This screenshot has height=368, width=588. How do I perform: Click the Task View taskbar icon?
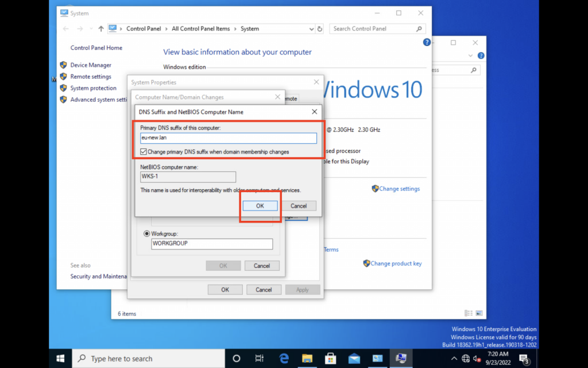pyautogui.click(x=260, y=358)
